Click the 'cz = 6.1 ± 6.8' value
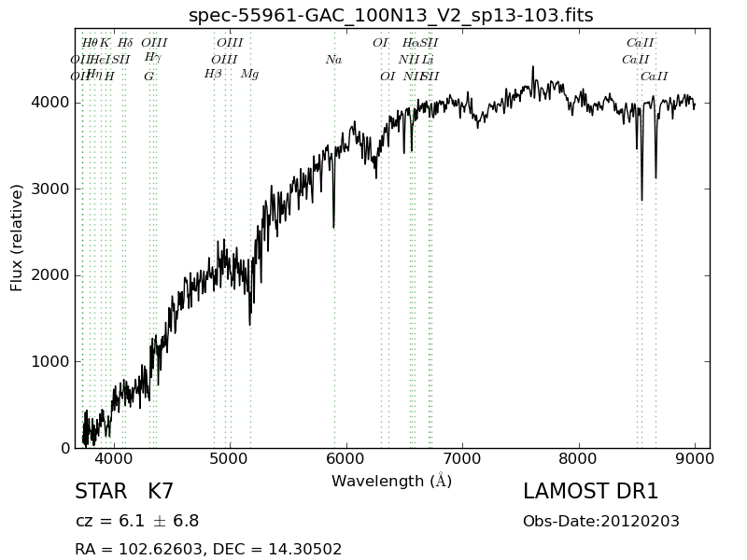 (x=137, y=521)
